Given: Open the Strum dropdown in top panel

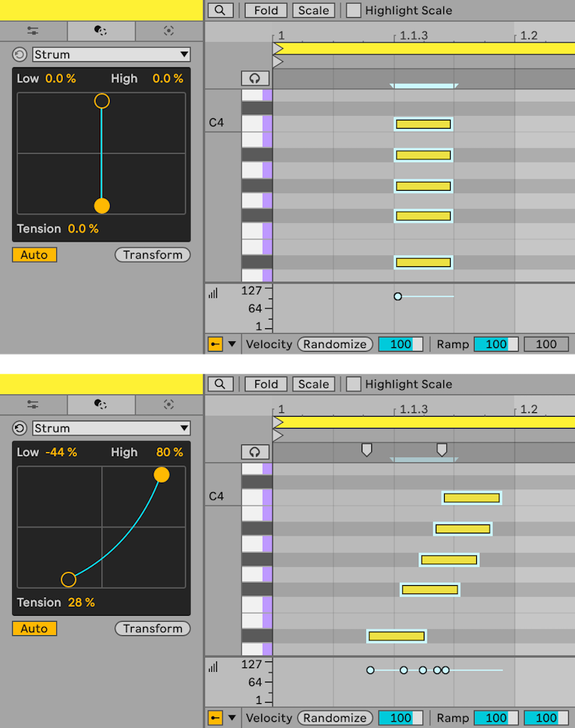Looking at the screenshot, I should click(112, 55).
